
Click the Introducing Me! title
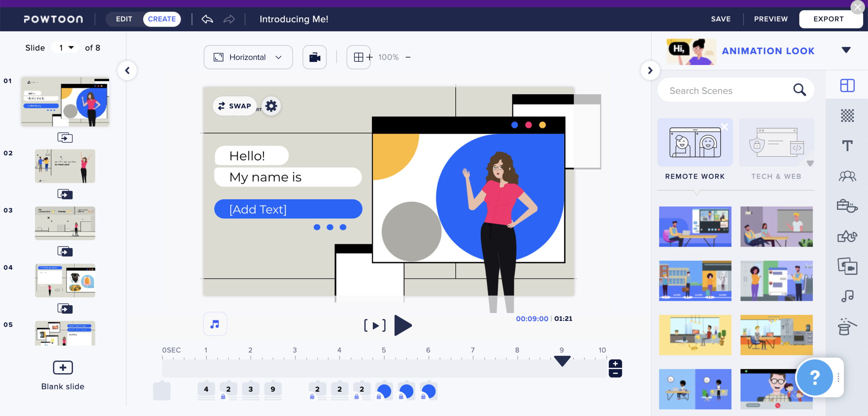[294, 19]
